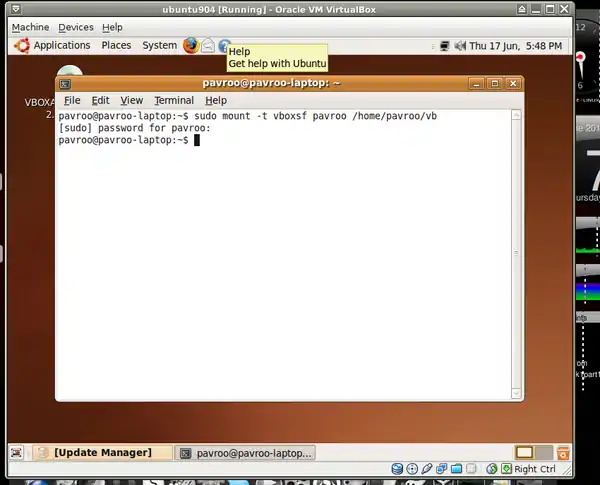Open the Places menu
This screenshot has height=485, width=600.
(x=116, y=45)
